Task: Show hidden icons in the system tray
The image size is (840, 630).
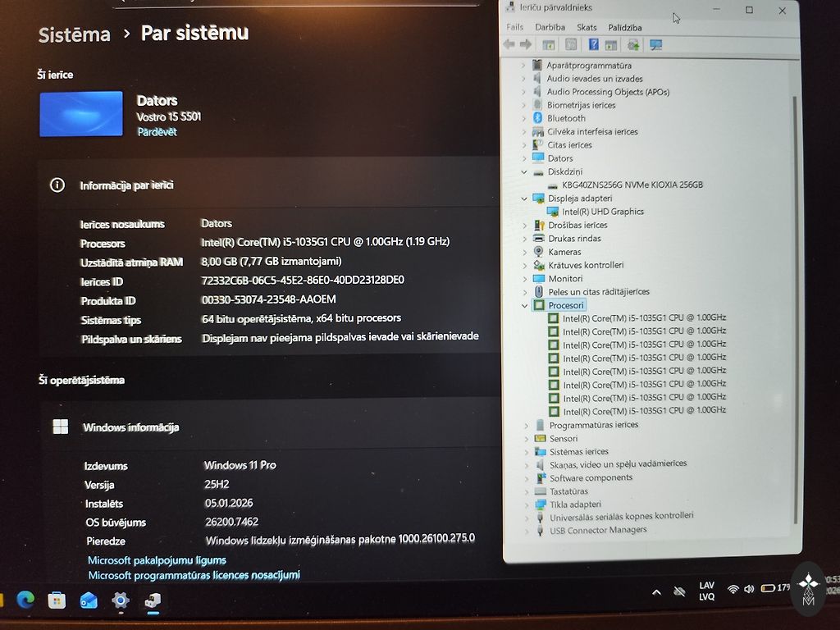Action: pyautogui.click(x=656, y=591)
